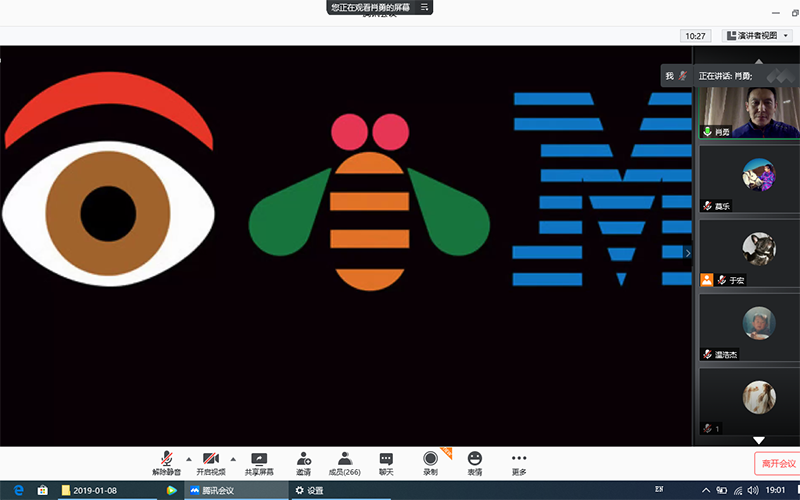
Task: Click muted mic icon beside 莫乐
Action: [707, 206]
